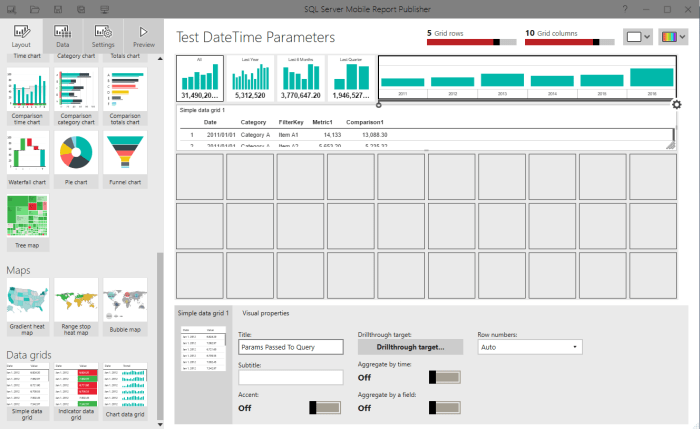
Task: Click the yearly time navigator chart
Action: tap(527, 77)
